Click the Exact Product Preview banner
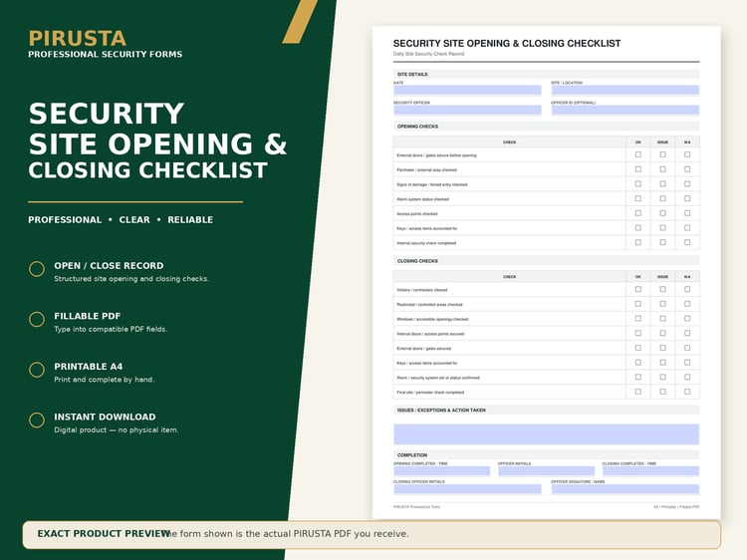Viewport: 747px width, 560px height. coord(372,534)
